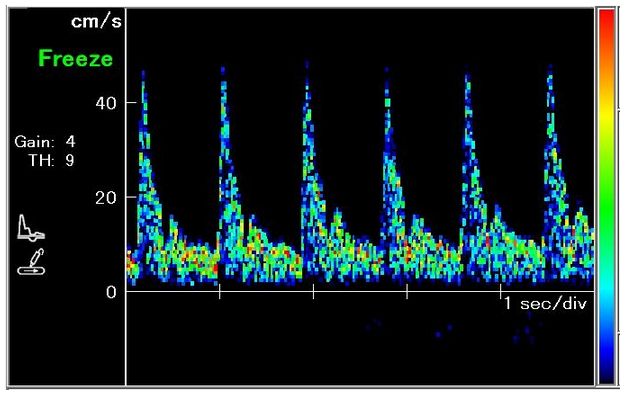Click the first time-axis tick mark
The width and height of the screenshot is (627, 394).
[x=220, y=292]
